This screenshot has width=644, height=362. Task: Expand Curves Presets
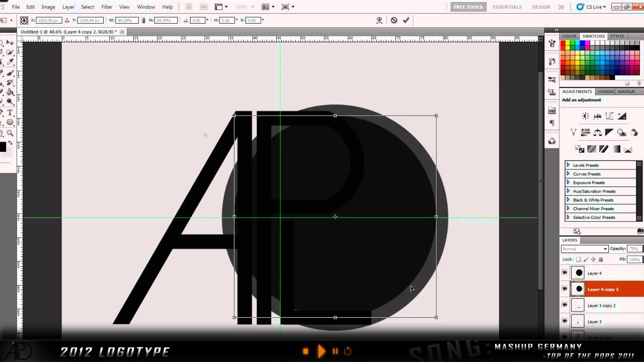pyautogui.click(x=568, y=173)
